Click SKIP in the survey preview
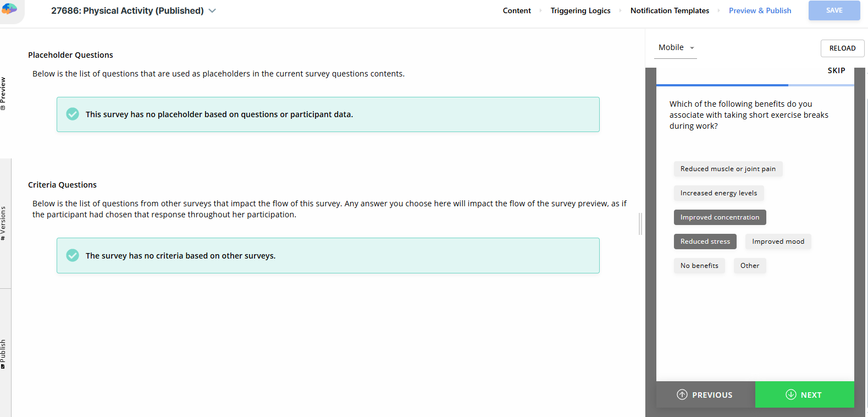The height and width of the screenshot is (417, 868). 836,70
